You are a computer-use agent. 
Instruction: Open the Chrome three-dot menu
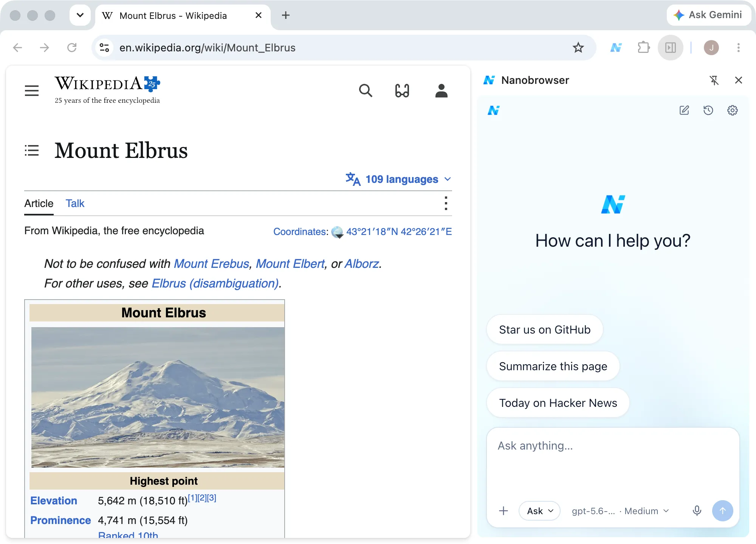pos(738,48)
